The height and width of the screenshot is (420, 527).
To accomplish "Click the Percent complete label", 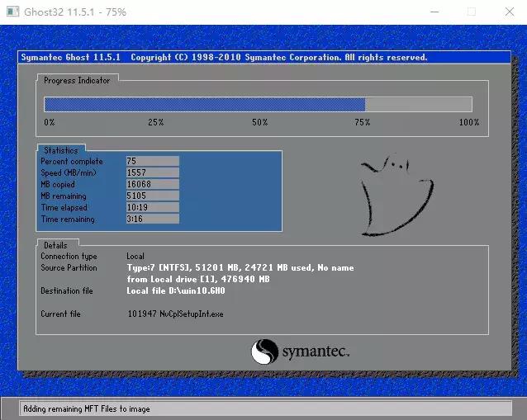I will coord(72,162).
